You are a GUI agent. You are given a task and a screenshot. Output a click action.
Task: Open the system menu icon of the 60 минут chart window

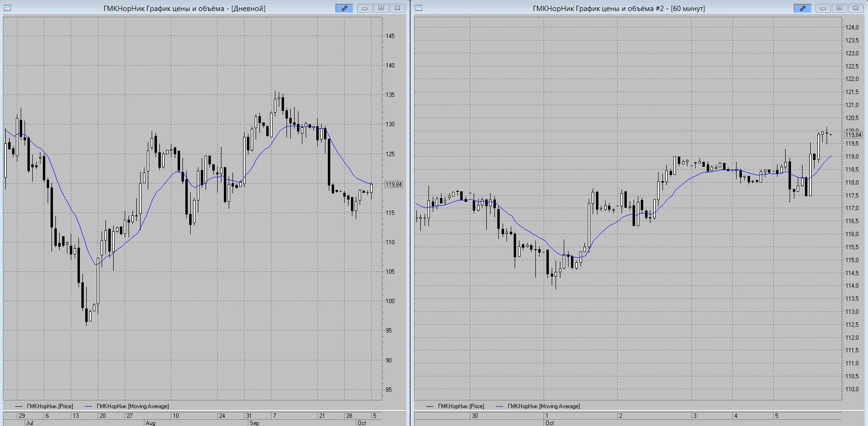tap(418, 8)
